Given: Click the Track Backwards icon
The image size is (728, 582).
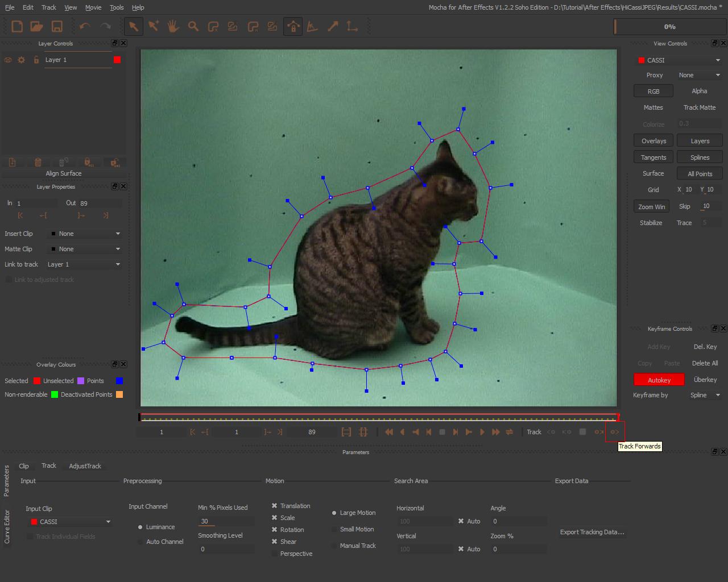Looking at the screenshot, I should tap(551, 432).
